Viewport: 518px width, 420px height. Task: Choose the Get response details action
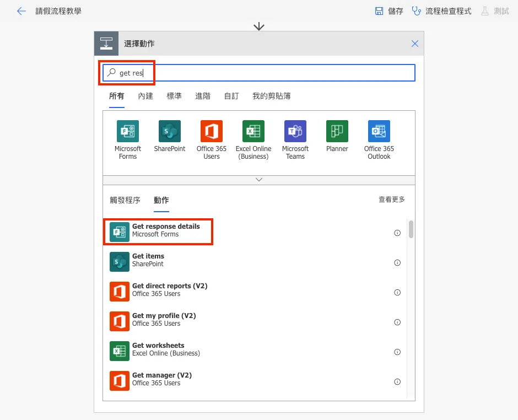pos(255,232)
